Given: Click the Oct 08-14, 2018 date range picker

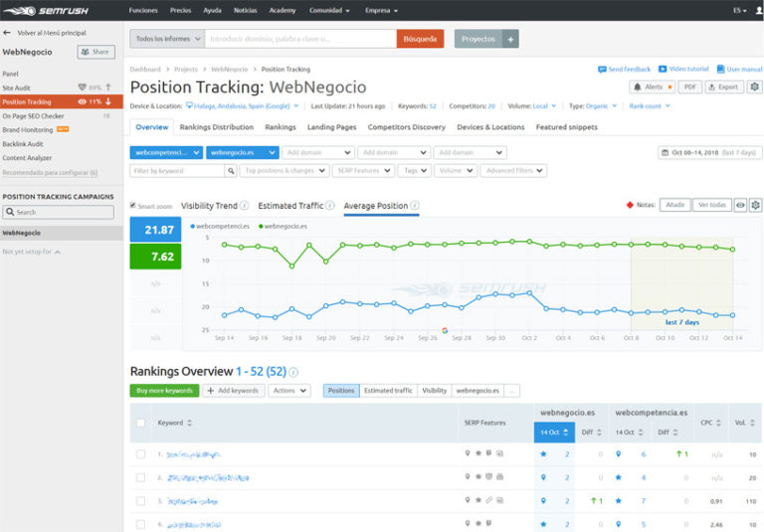Looking at the screenshot, I should tap(709, 152).
